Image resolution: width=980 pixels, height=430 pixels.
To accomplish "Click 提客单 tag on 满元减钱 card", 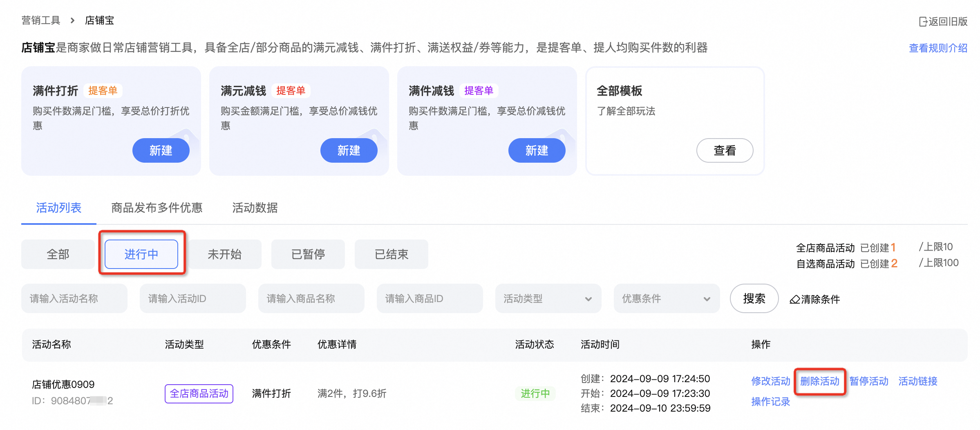I will coord(291,90).
